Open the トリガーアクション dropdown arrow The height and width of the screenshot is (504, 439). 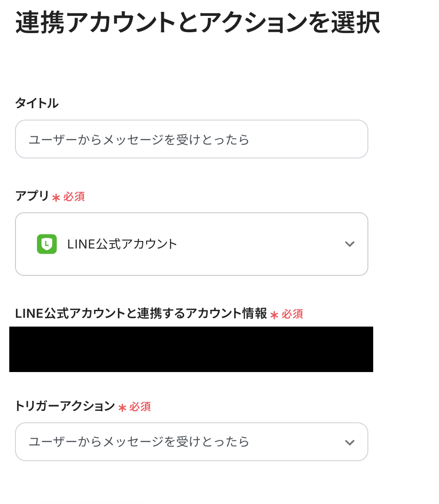point(350,442)
